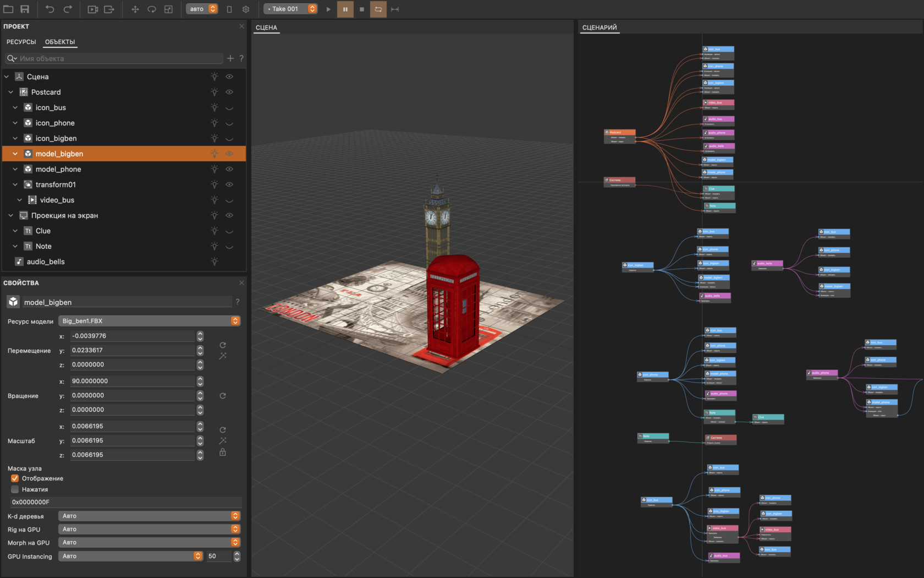Open the Take 001 dropdown
This screenshot has width=924, height=578.
pyautogui.click(x=290, y=9)
